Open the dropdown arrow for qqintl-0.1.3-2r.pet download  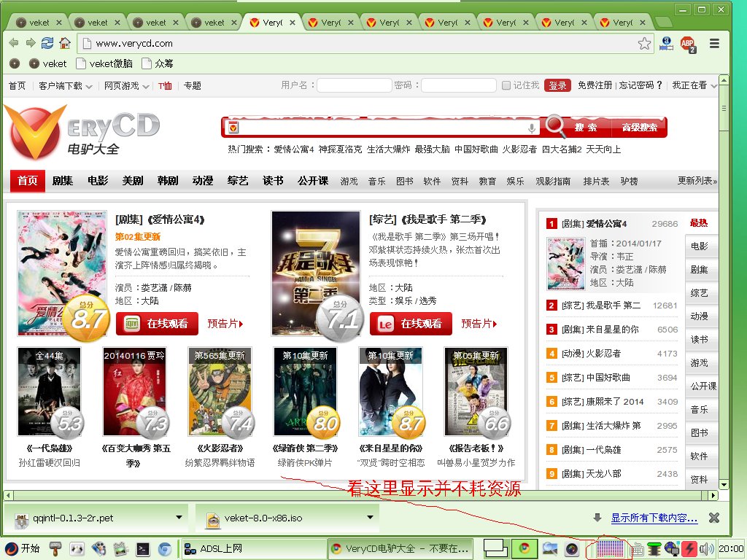coord(179,517)
